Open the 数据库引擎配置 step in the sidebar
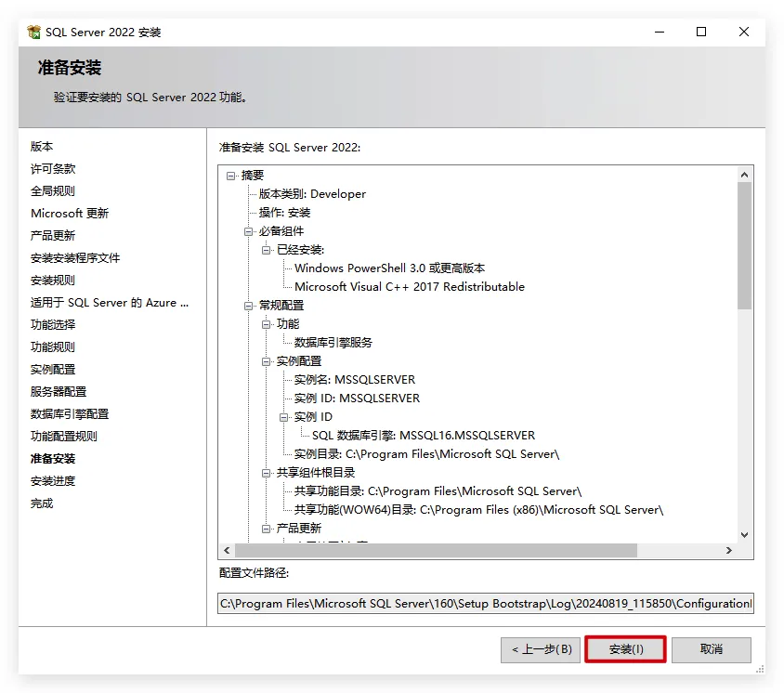 point(70,414)
